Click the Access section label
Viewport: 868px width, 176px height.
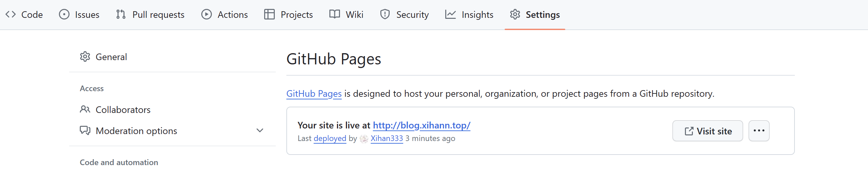92,88
